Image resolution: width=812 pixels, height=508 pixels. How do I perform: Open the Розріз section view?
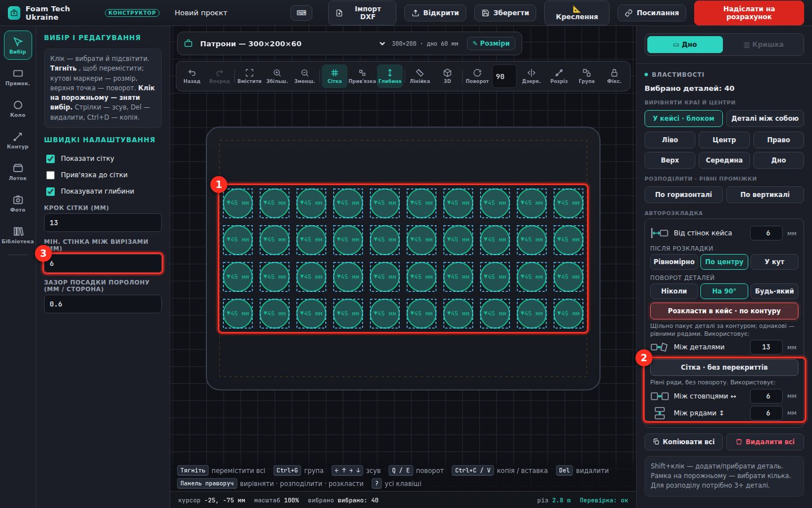click(559, 76)
